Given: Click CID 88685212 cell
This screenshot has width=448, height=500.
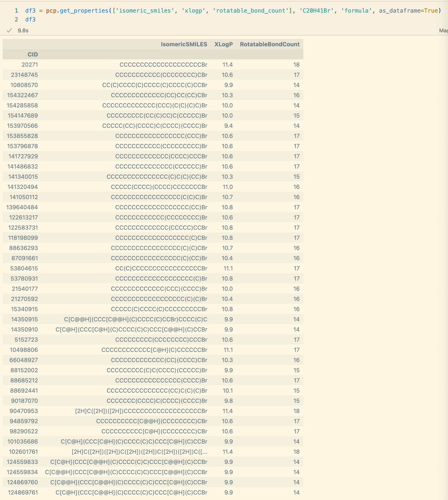Looking at the screenshot, I should point(24,380).
